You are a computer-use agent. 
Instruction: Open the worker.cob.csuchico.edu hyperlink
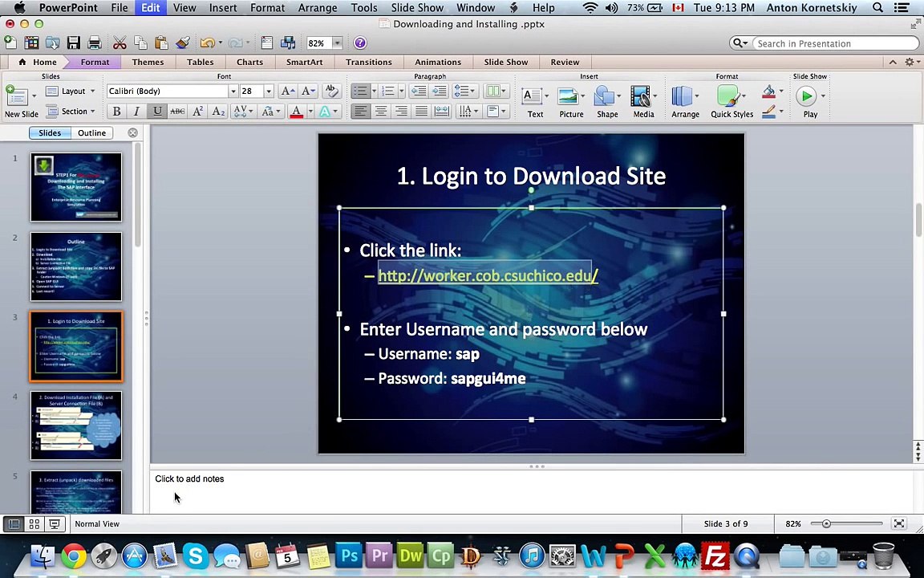[488, 275]
